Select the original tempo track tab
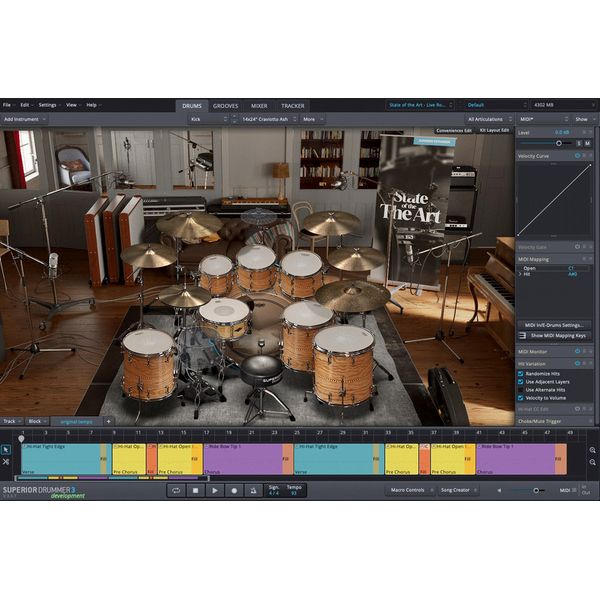600x600 pixels. (x=77, y=422)
